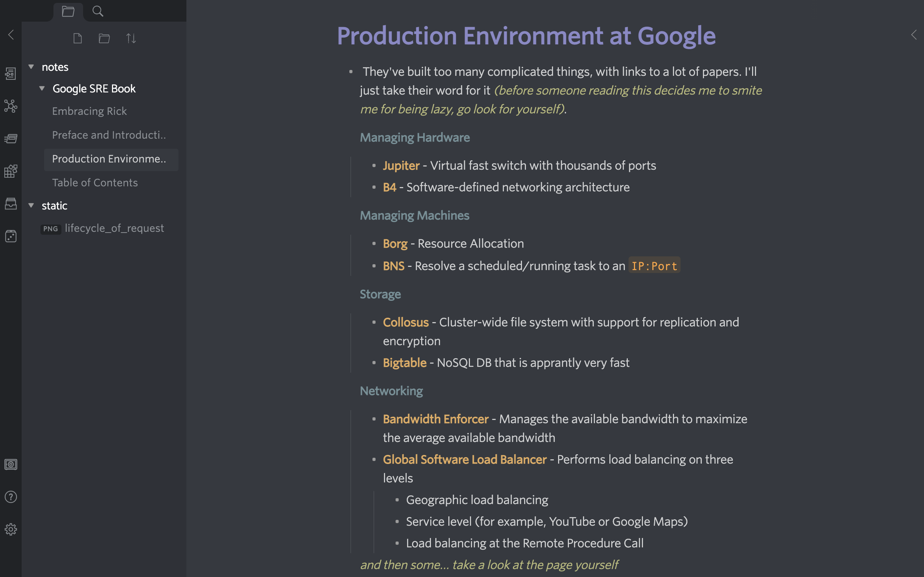Switch to the search tab
The image size is (924, 577).
(98, 11)
